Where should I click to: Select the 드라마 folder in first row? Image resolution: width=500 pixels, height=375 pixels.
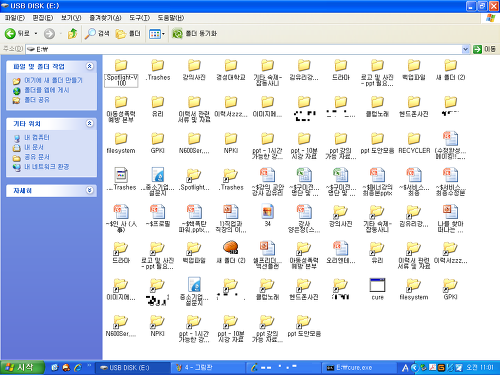[341, 65]
